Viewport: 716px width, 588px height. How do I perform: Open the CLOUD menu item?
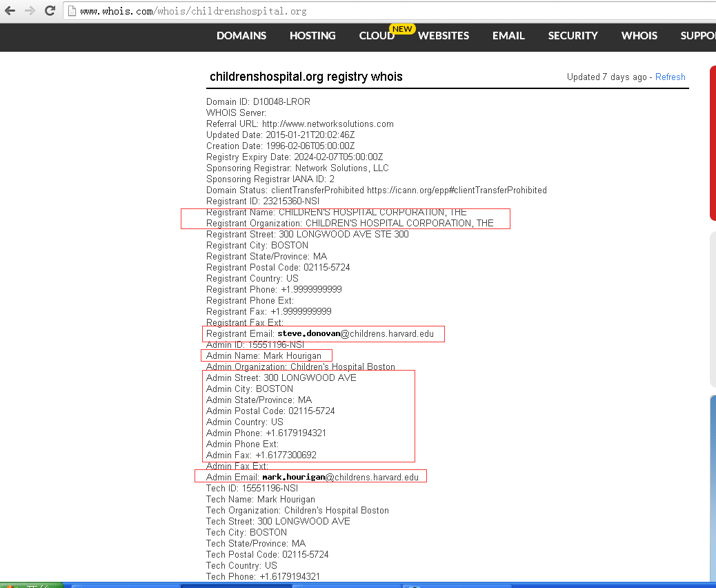376,36
